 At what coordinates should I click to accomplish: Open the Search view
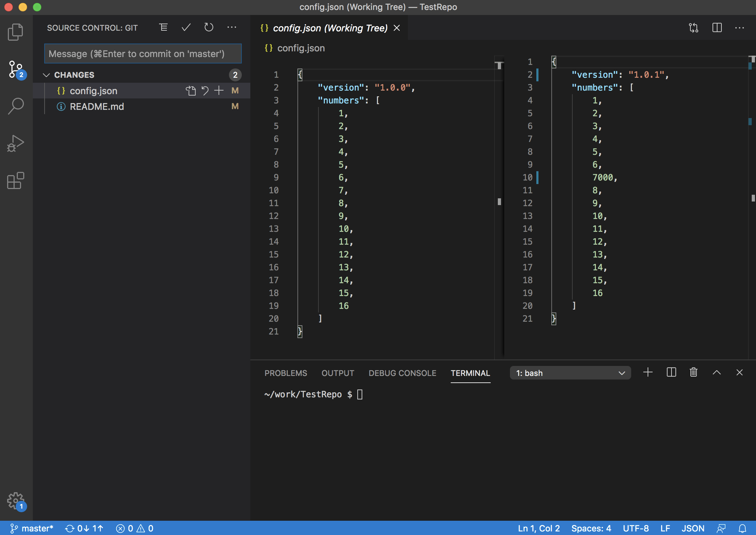coord(16,106)
